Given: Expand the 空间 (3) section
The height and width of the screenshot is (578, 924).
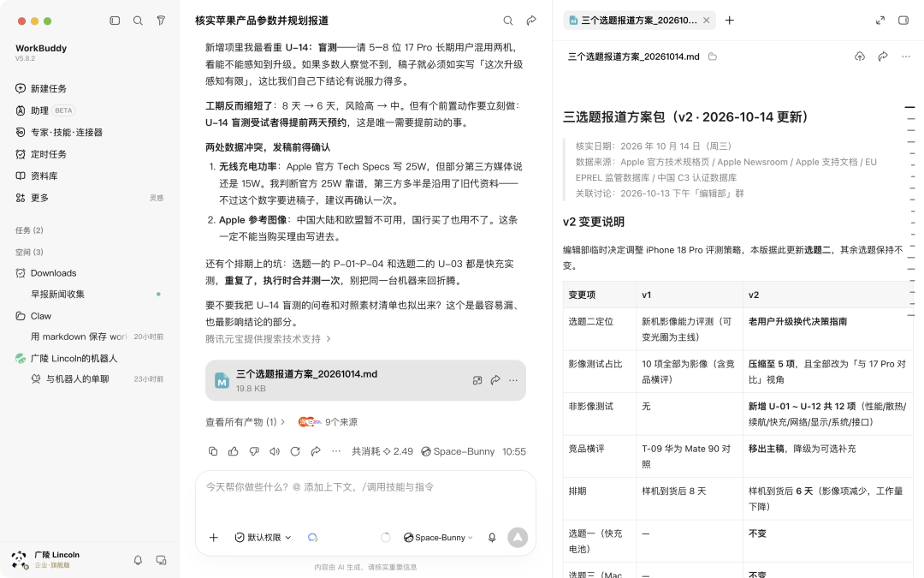Looking at the screenshot, I should [x=29, y=252].
